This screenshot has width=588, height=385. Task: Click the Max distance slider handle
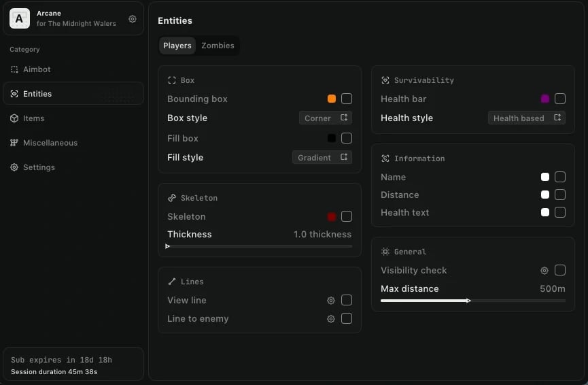pos(468,300)
